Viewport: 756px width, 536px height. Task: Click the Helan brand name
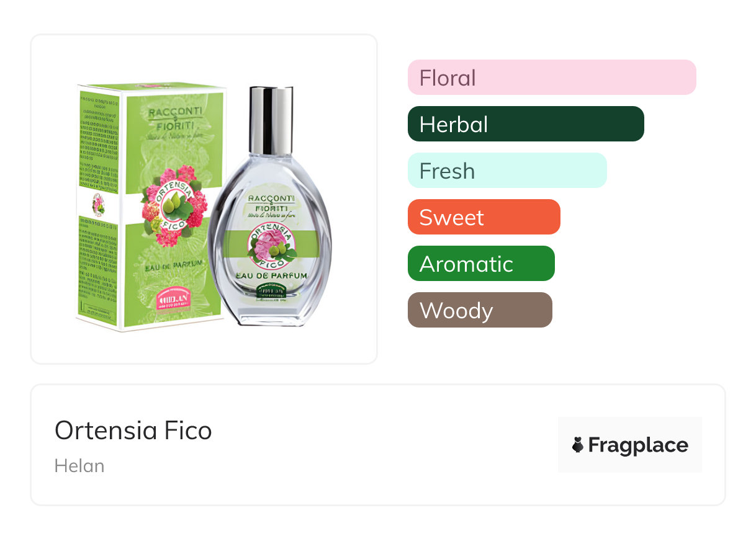[x=79, y=466]
